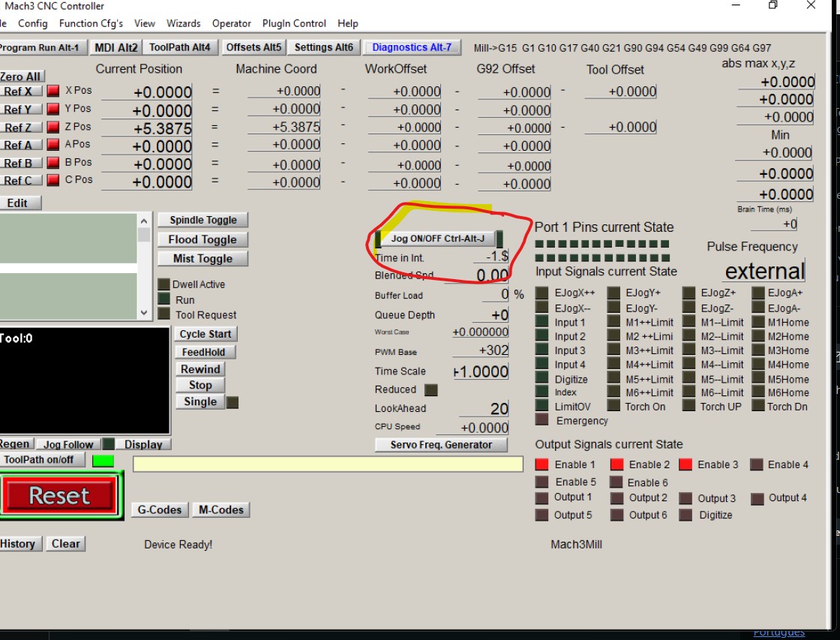
Task: Switch to MDI Alt2 screen
Action: (x=115, y=48)
